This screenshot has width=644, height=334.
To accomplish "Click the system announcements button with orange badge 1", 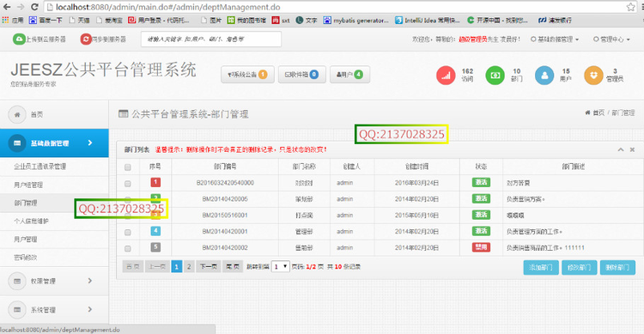I will 247,75.
